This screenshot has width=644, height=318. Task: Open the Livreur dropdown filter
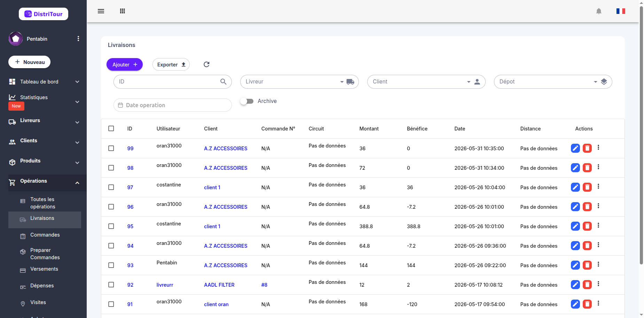click(x=299, y=82)
